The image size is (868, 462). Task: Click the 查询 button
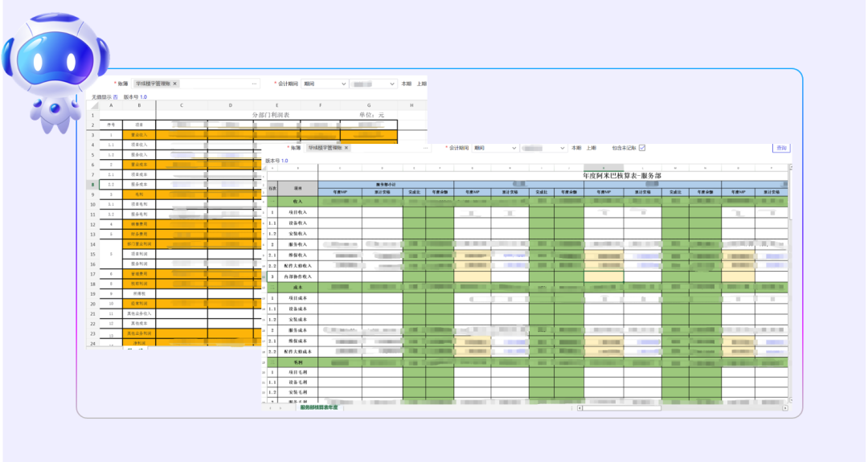[x=781, y=148]
